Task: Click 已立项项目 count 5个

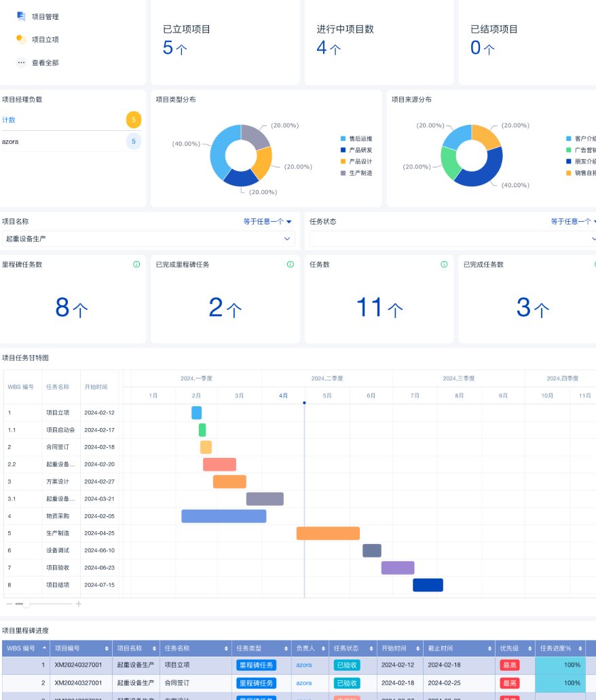Action: [x=174, y=47]
